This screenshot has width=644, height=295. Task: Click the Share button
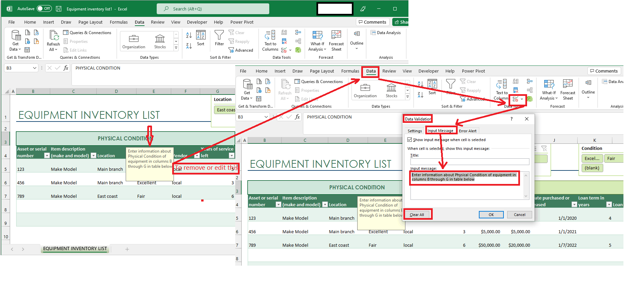point(401,22)
